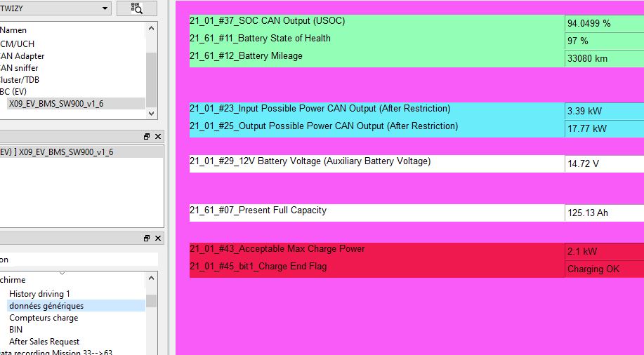Click the Acceptable Max Charge Power value

tap(603, 252)
